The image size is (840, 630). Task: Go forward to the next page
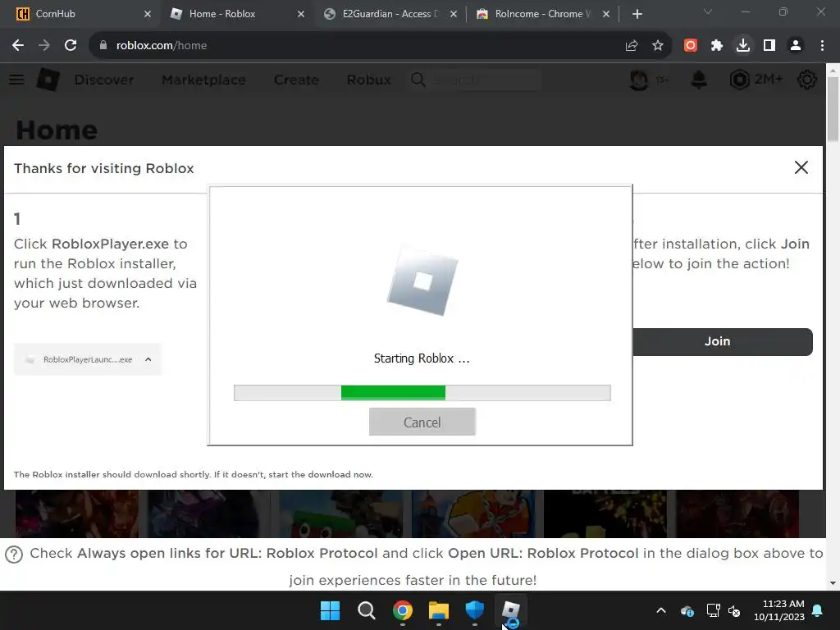44,46
